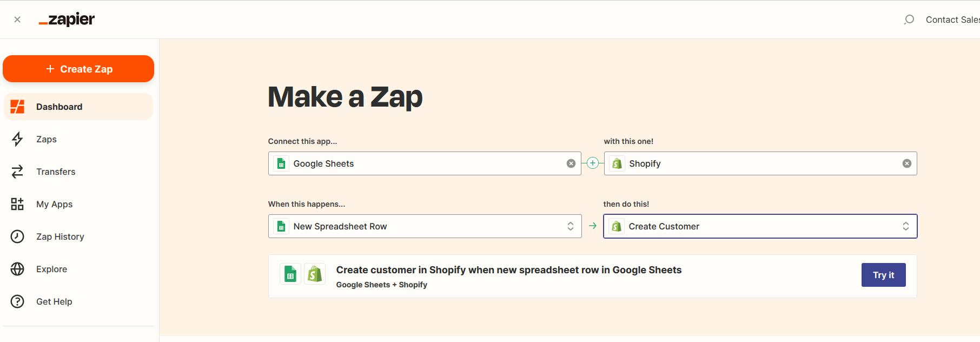Screen dimensions: 980x342
Task: Click the My Apps grid icon
Action: [x=17, y=204]
